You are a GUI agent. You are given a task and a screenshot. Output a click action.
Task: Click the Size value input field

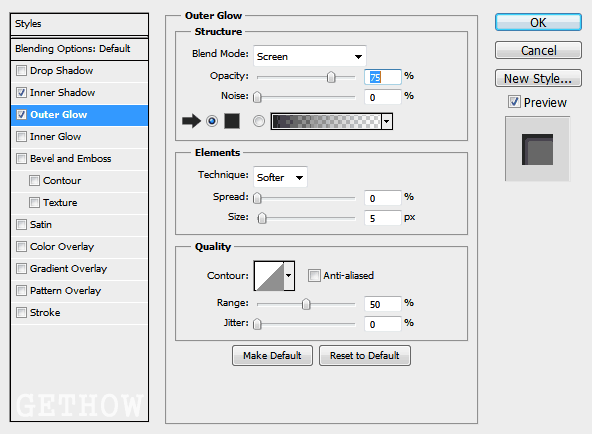(x=382, y=218)
